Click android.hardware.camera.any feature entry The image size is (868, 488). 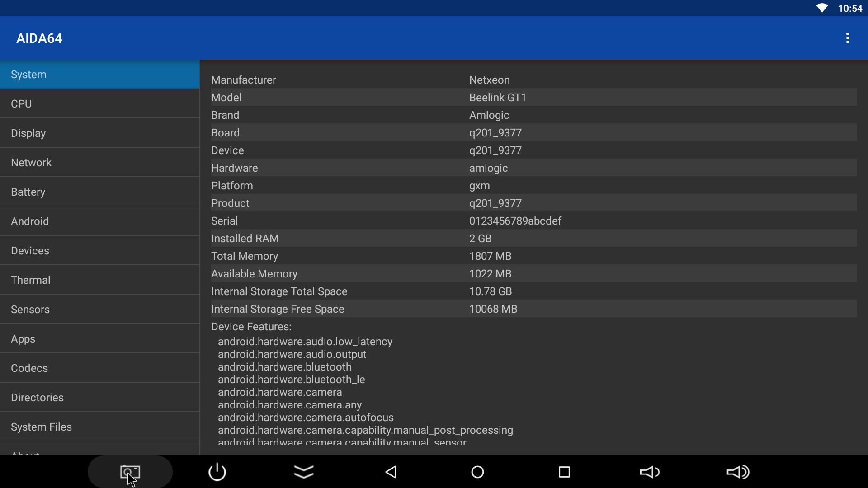click(x=290, y=405)
